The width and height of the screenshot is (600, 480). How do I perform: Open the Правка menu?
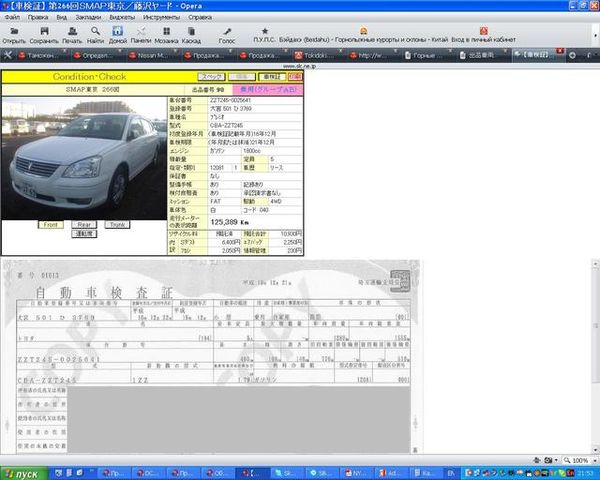click(38, 17)
